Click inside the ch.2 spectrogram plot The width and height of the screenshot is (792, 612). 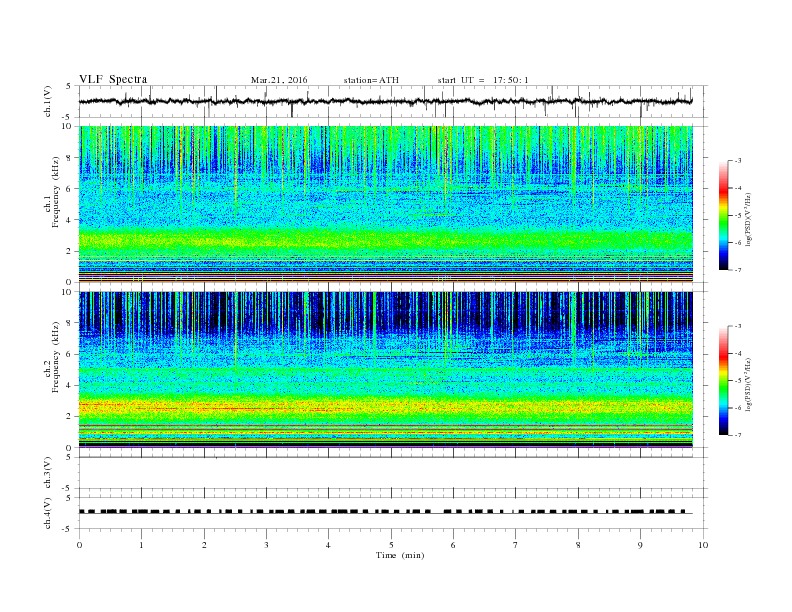pos(386,370)
